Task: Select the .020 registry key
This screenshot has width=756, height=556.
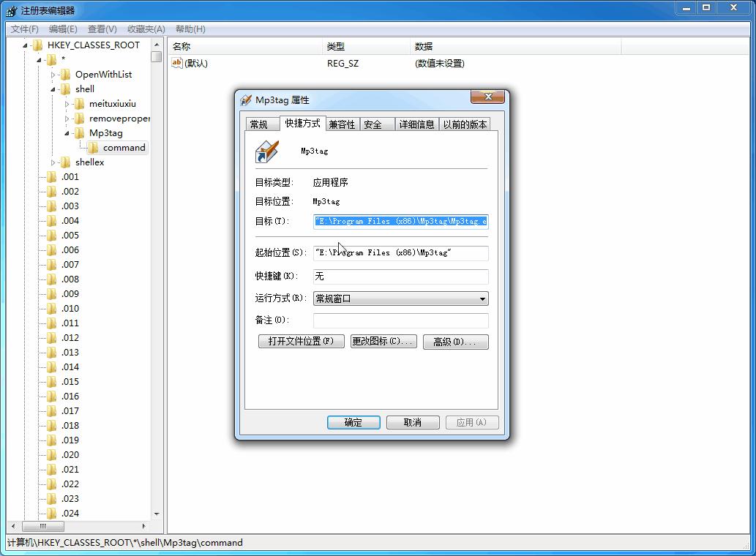Action: [x=70, y=455]
